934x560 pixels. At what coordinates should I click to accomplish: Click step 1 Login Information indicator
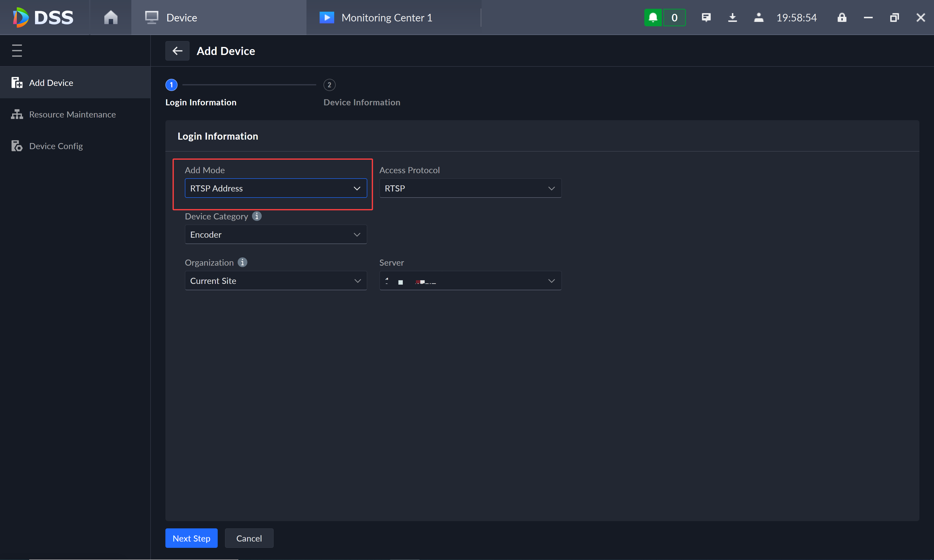[x=171, y=84]
